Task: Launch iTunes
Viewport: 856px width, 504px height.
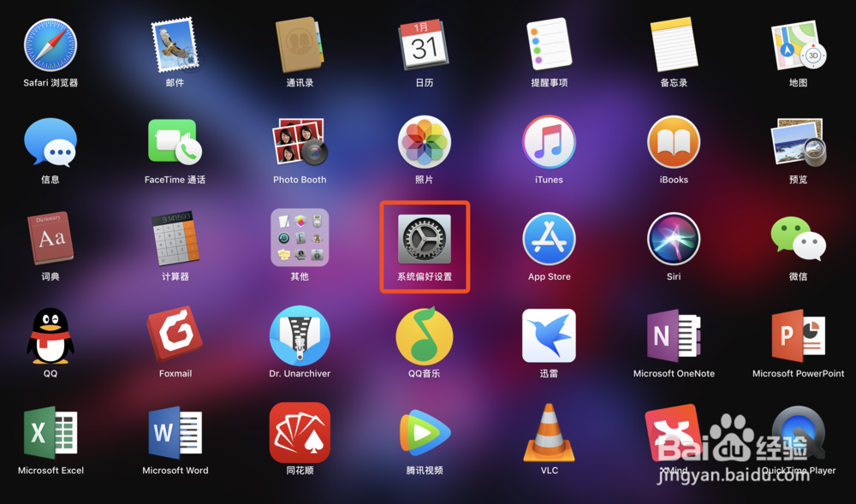Action: [x=549, y=142]
